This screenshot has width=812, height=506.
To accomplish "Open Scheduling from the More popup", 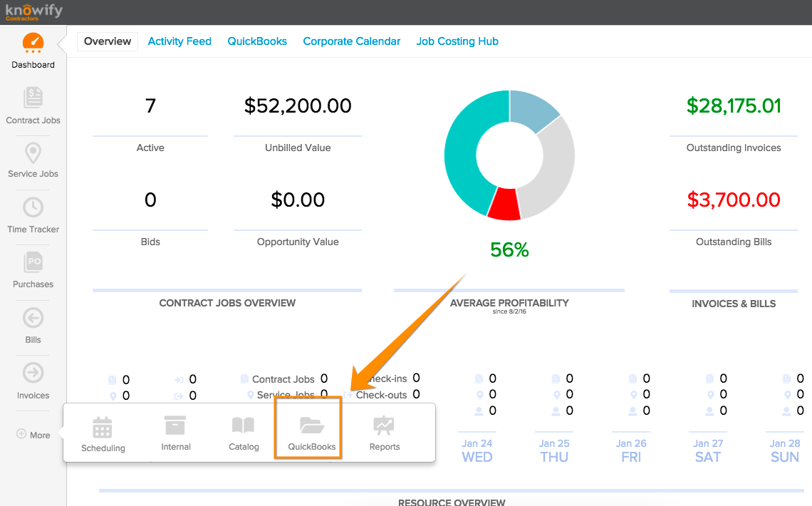I will pyautogui.click(x=103, y=435).
